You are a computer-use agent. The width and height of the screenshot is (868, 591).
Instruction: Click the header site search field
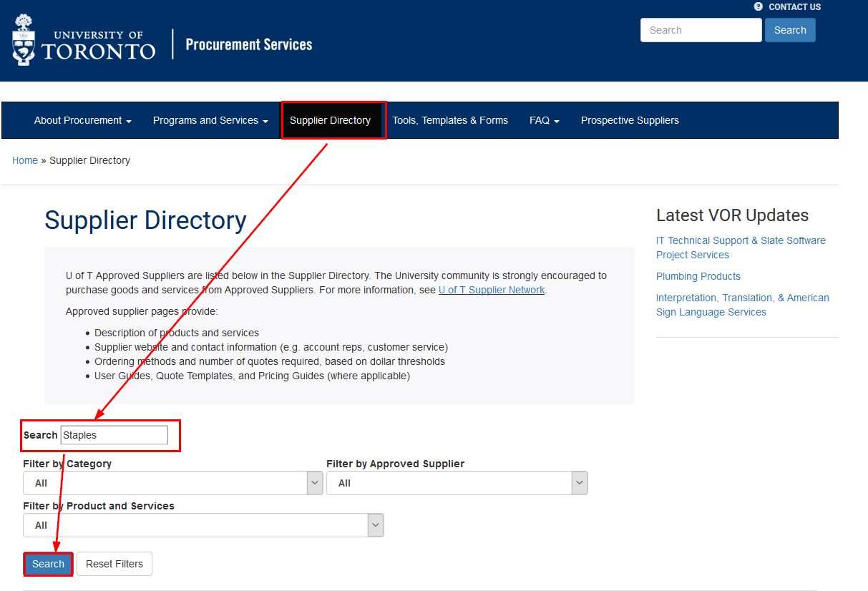click(x=701, y=30)
